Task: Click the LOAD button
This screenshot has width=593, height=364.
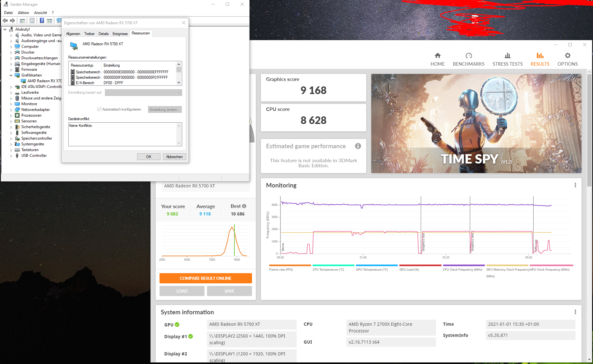Action: point(182,291)
